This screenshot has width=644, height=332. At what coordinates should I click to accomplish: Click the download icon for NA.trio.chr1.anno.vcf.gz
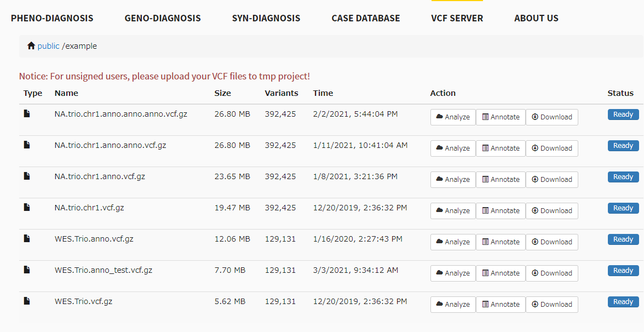pos(535,179)
